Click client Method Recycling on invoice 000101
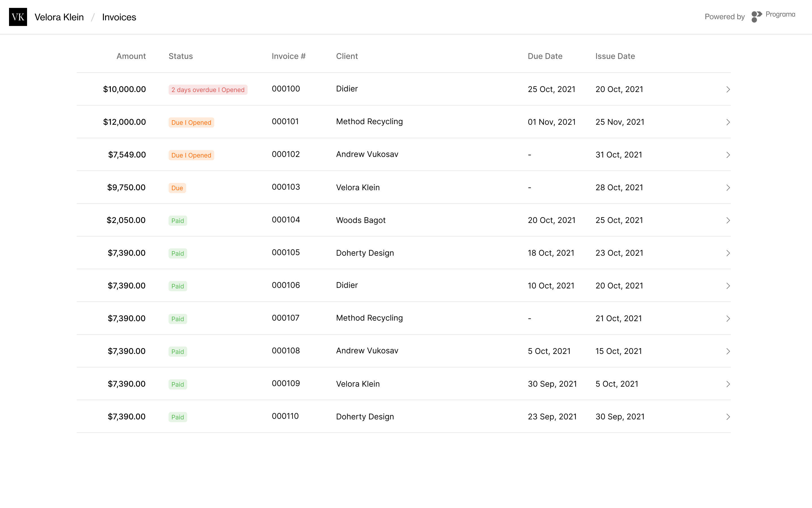Viewport: 812px width, 508px height. click(x=369, y=122)
